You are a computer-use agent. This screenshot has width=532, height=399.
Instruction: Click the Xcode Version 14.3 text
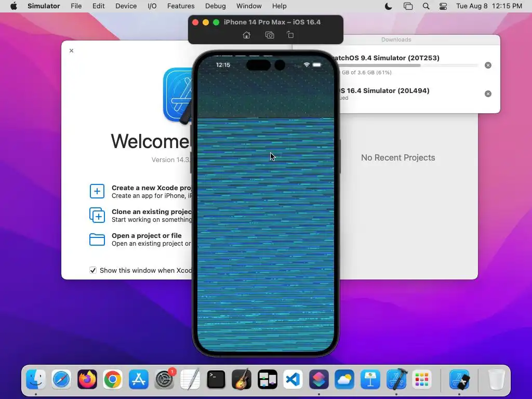(171, 160)
